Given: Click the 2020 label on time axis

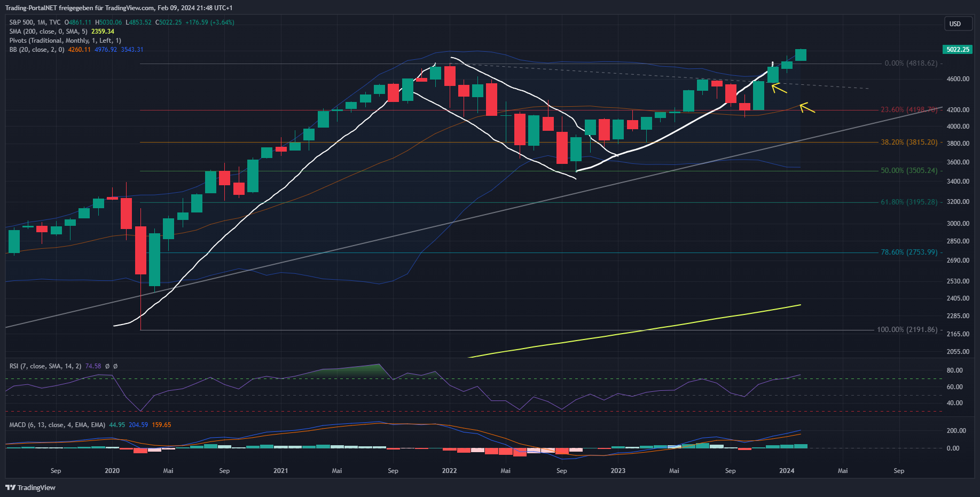Looking at the screenshot, I should (x=112, y=471).
